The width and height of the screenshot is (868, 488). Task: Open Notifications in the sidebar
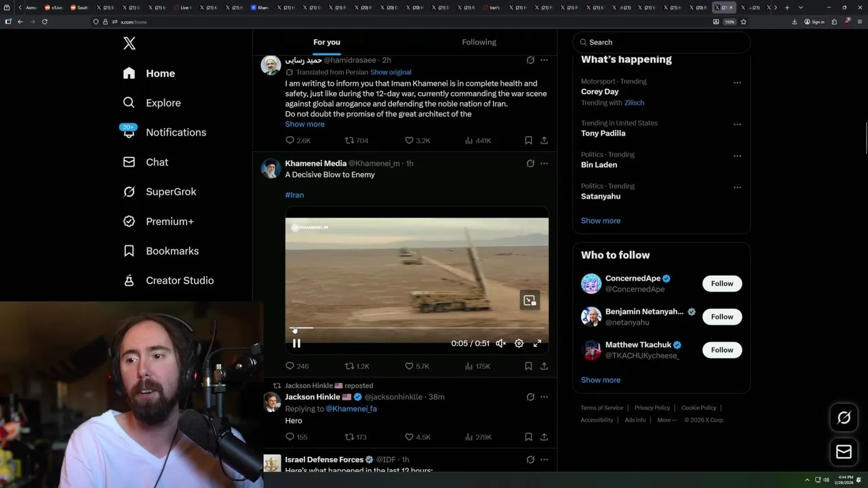tap(163, 132)
